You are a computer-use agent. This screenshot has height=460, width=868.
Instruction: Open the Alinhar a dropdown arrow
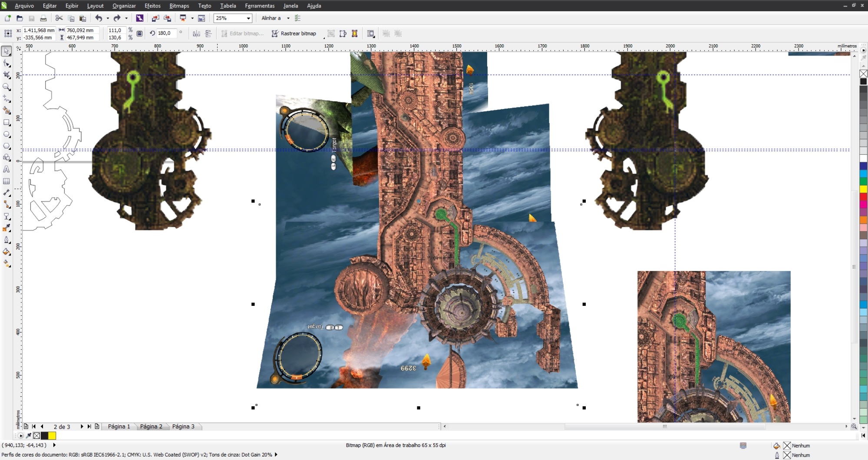pos(288,18)
